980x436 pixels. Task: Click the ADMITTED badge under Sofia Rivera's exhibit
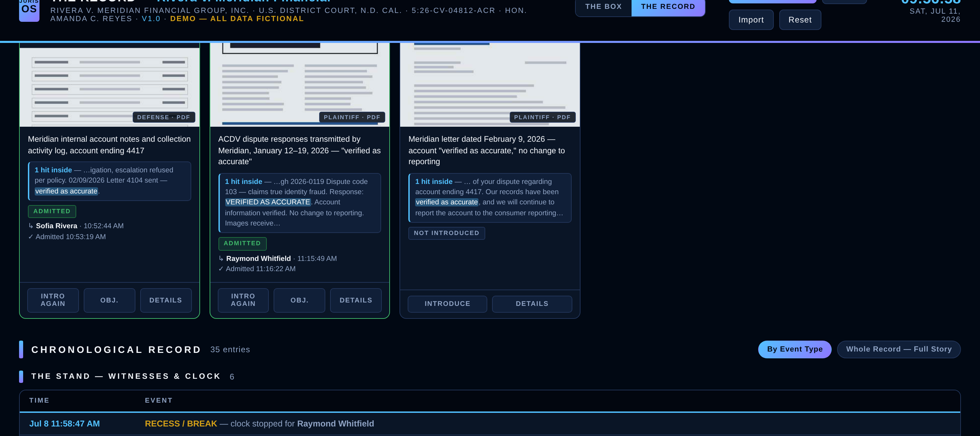tap(52, 211)
